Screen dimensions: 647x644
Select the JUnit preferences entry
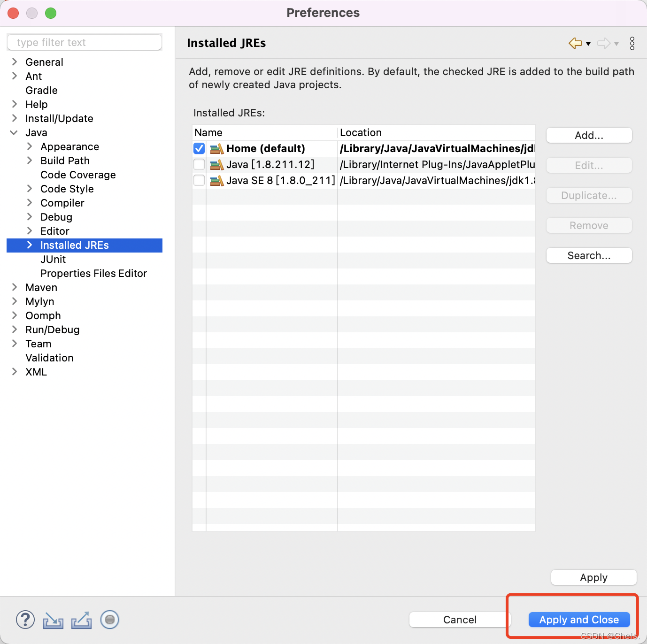[x=53, y=259]
